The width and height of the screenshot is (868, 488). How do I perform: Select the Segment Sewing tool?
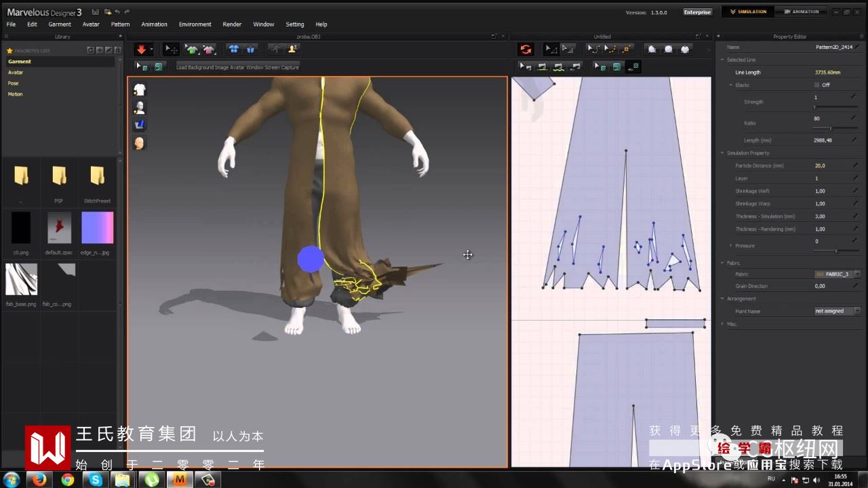[x=542, y=66]
